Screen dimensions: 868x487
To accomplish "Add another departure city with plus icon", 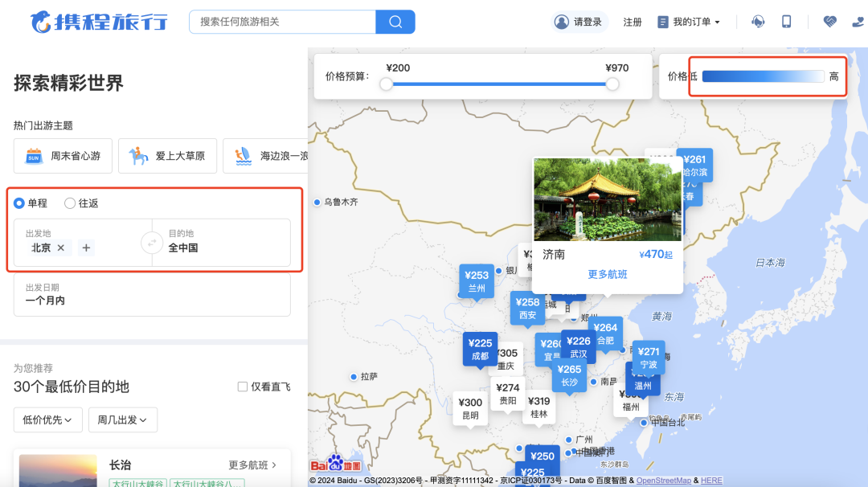I will [x=86, y=248].
